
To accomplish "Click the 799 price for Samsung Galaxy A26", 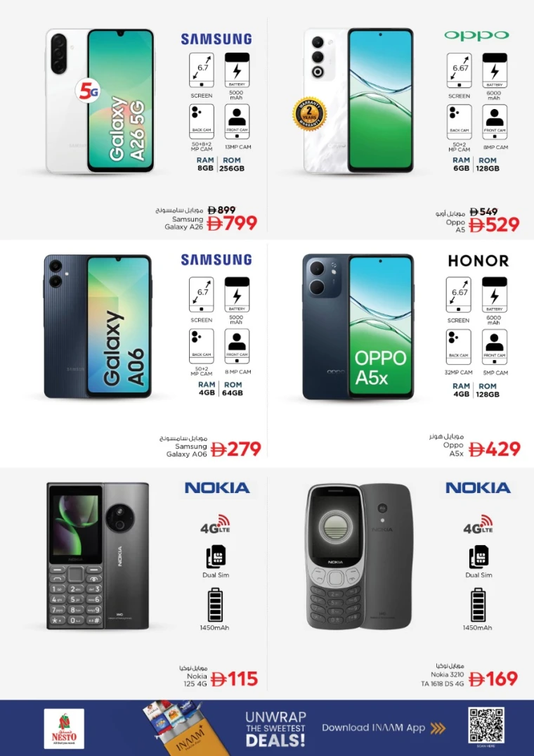I will click(232, 223).
